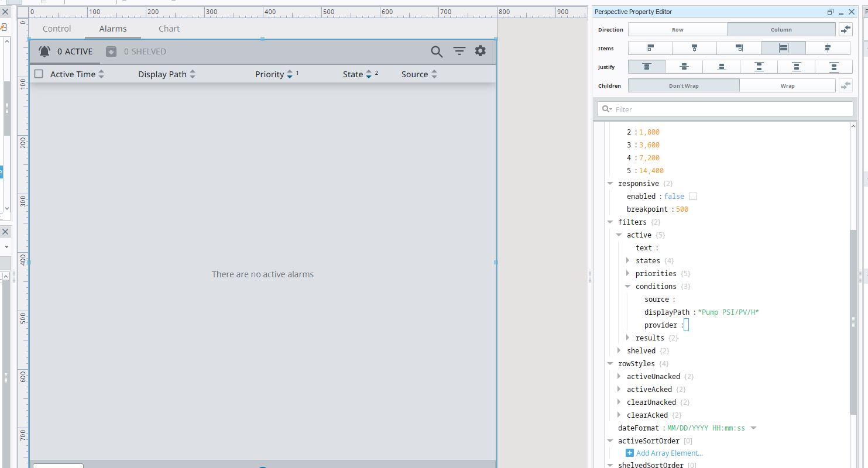Sort by Active Time column arrows

click(x=101, y=74)
